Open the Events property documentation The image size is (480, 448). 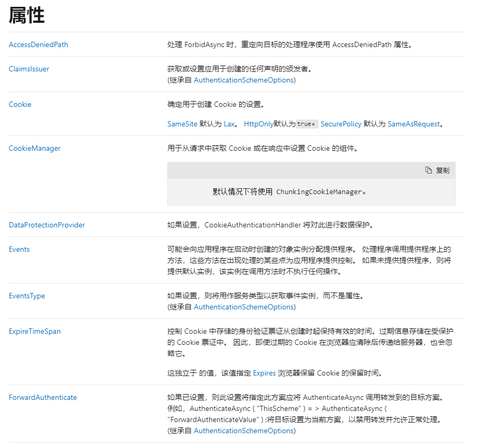pyautogui.click(x=19, y=249)
